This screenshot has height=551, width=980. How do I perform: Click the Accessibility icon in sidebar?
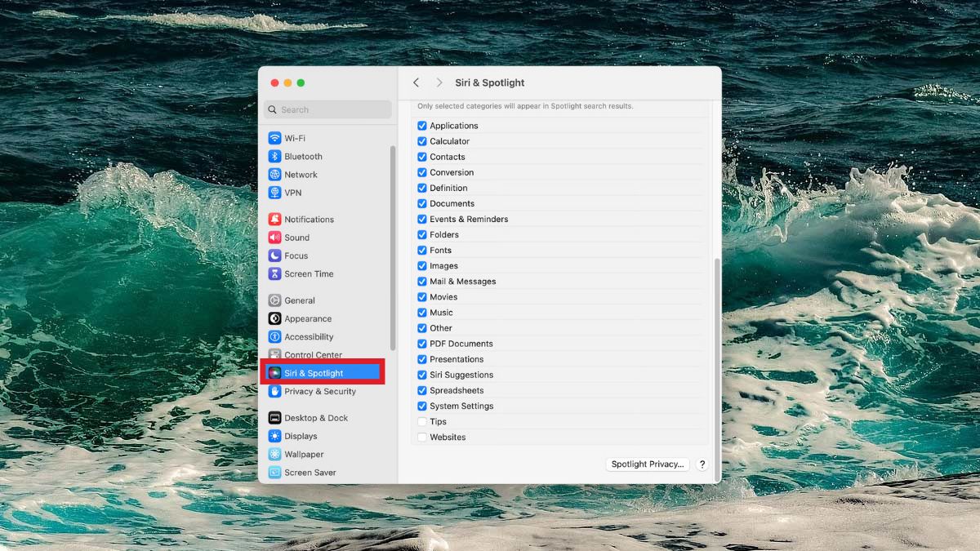[x=275, y=337]
